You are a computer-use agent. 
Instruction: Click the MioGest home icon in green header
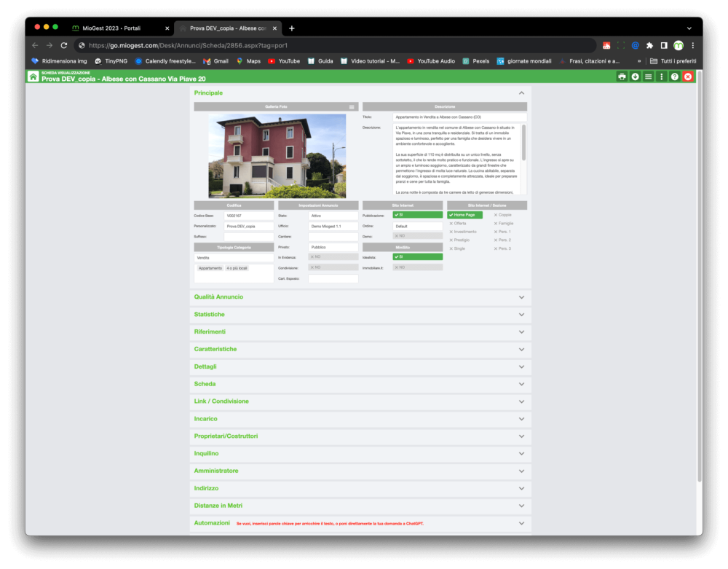33,76
